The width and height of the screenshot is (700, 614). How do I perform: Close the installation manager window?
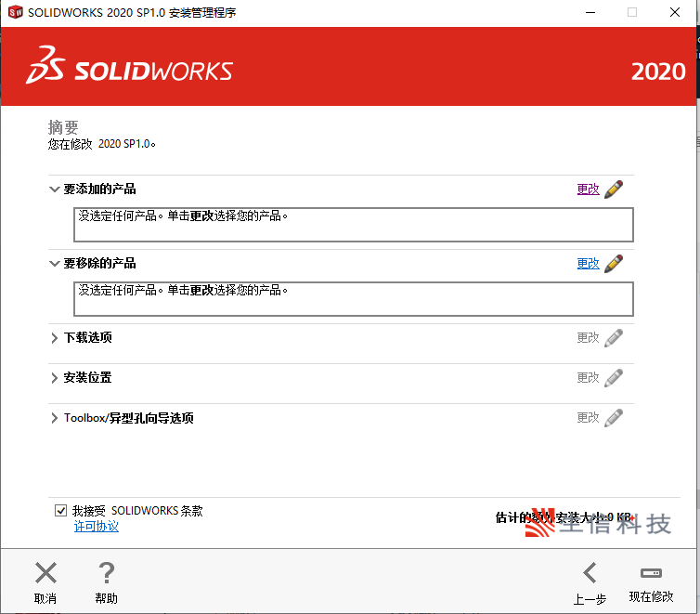675,12
